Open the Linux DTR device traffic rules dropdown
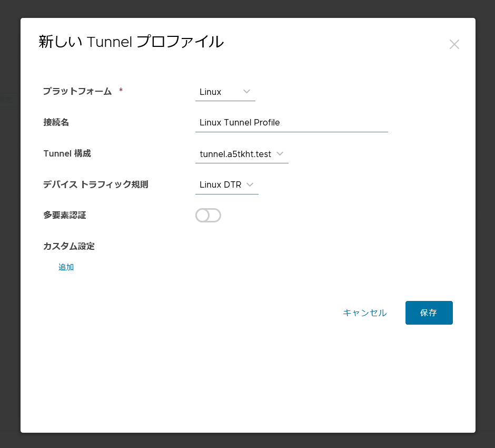The width and height of the screenshot is (495, 448). [x=226, y=184]
